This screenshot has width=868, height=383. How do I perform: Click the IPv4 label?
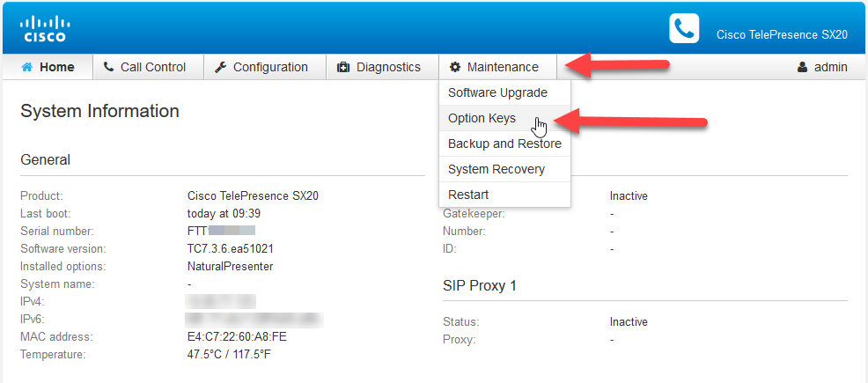[32, 302]
